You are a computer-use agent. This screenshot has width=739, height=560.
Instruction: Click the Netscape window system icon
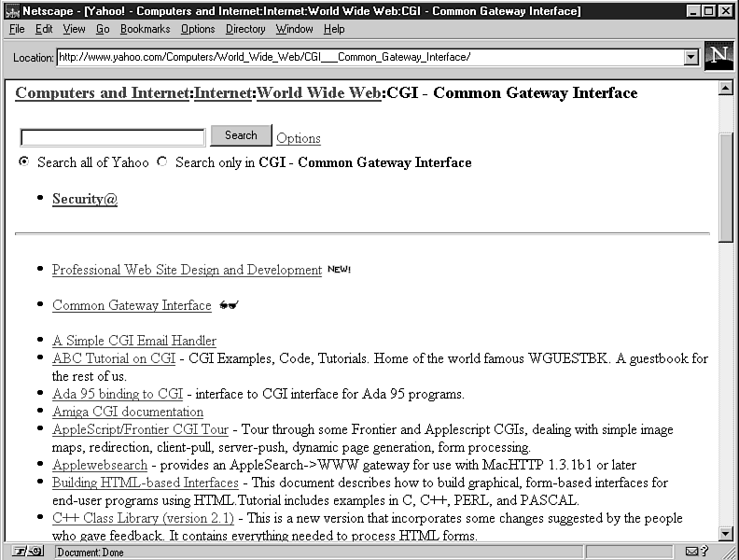pyautogui.click(x=12, y=11)
